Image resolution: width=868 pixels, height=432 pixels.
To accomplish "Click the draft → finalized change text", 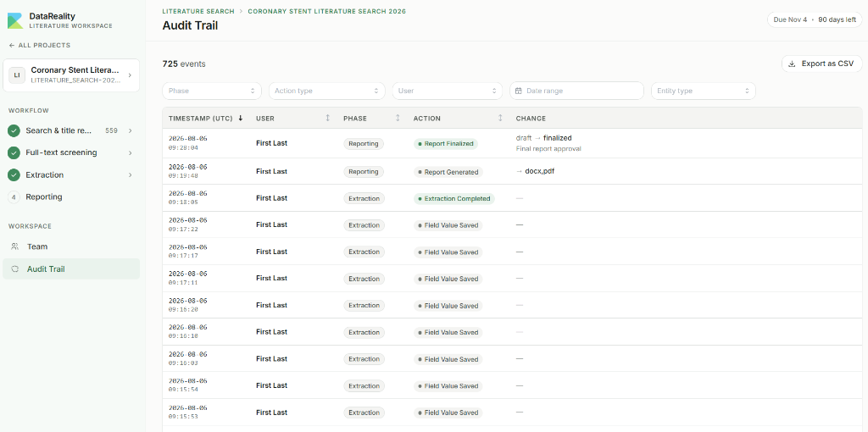I will coord(543,138).
